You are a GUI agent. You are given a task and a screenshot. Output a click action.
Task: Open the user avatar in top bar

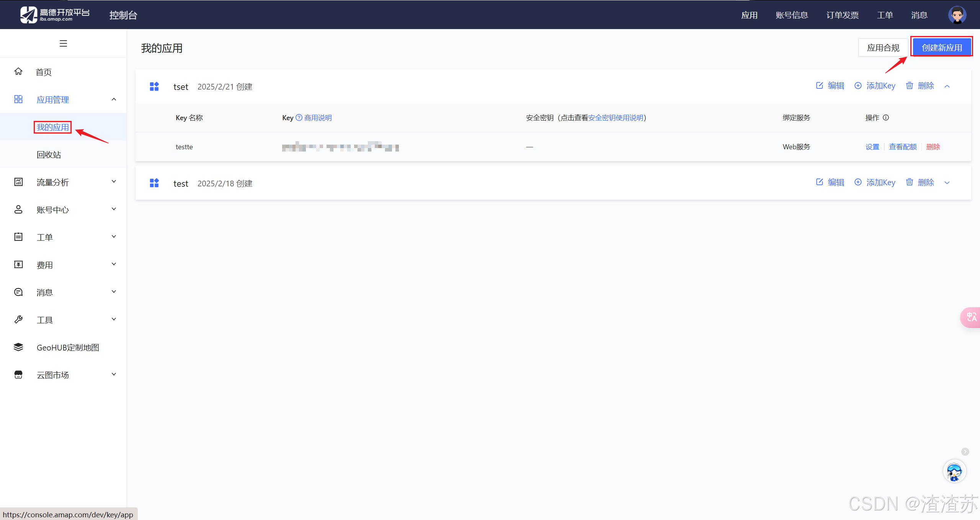tap(957, 15)
